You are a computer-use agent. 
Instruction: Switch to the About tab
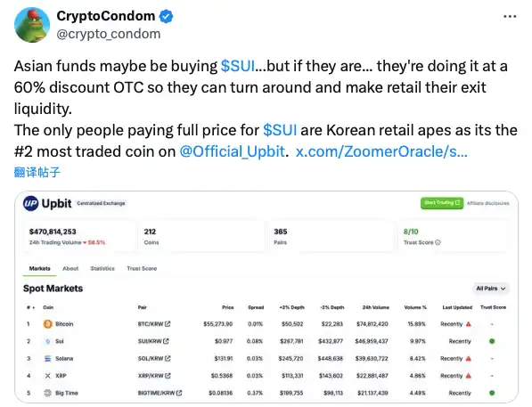pos(70,268)
